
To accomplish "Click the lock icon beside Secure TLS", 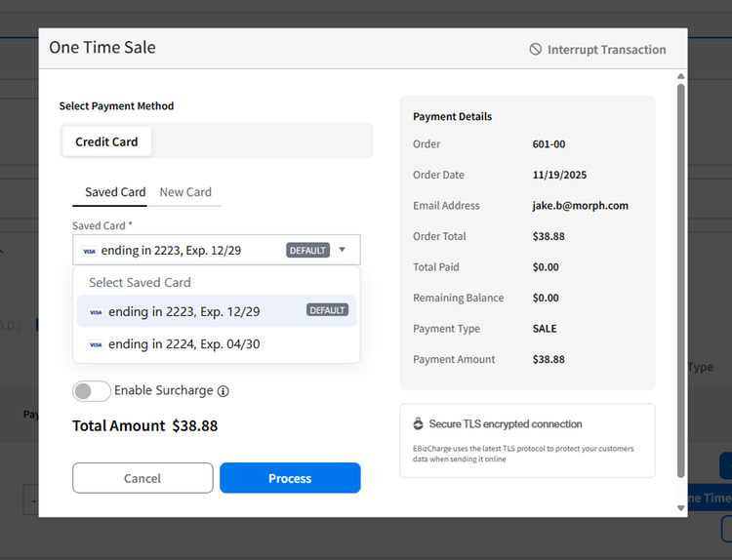I will [419, 423].
